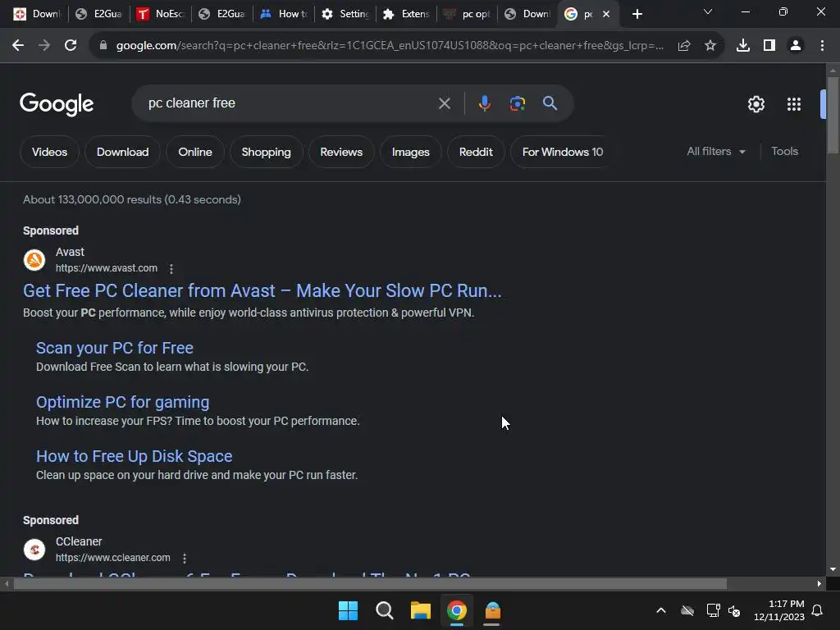The image size is (840, 630).
Task: Switch to the pc opt tab
Action: (468, 14)
